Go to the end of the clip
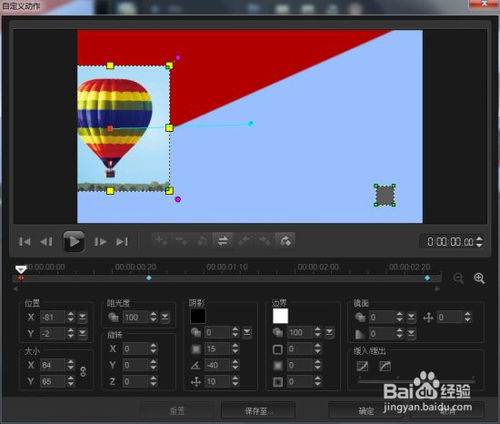The height and width of the screenshot is (424, 500). point(122,241)
